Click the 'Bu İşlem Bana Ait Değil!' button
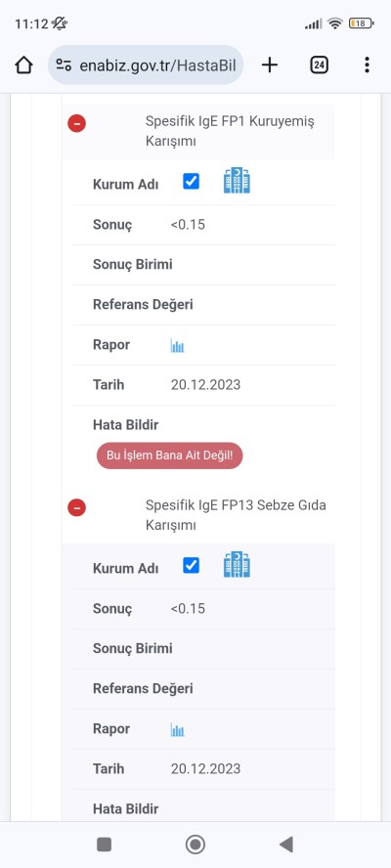The image size is (391, 868). [169, 456]
